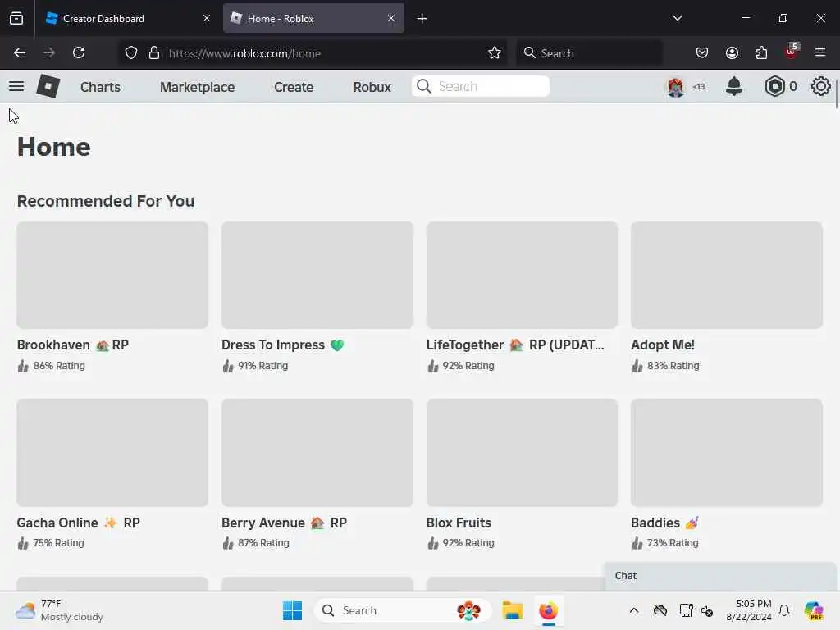The width and height of the screenshot is (840, 630).
Task: Open the weather widget Mostly cloudy
Action: pyautogui.click(x=59, y=610)
